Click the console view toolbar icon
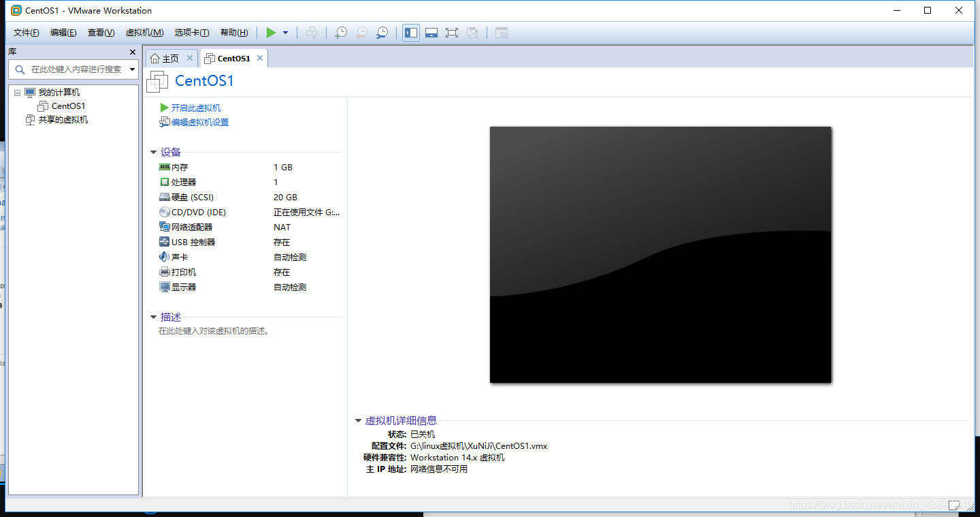 (502, 33)
